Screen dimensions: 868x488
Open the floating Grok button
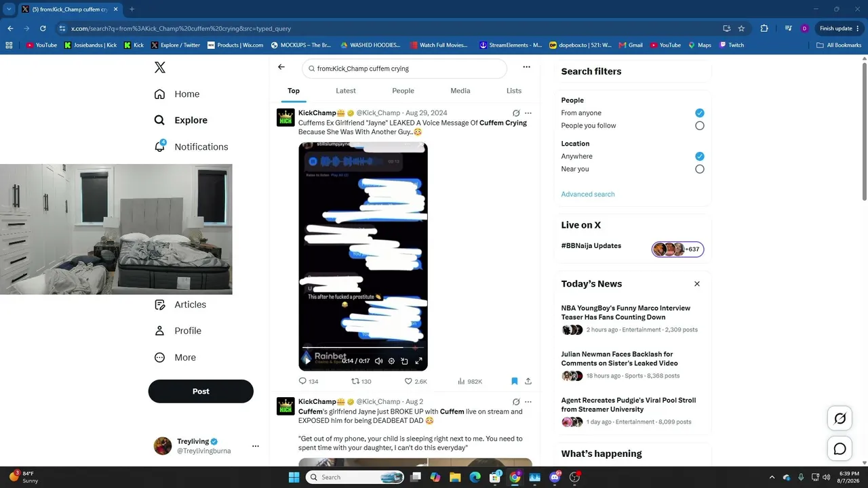tap(840, 419)
